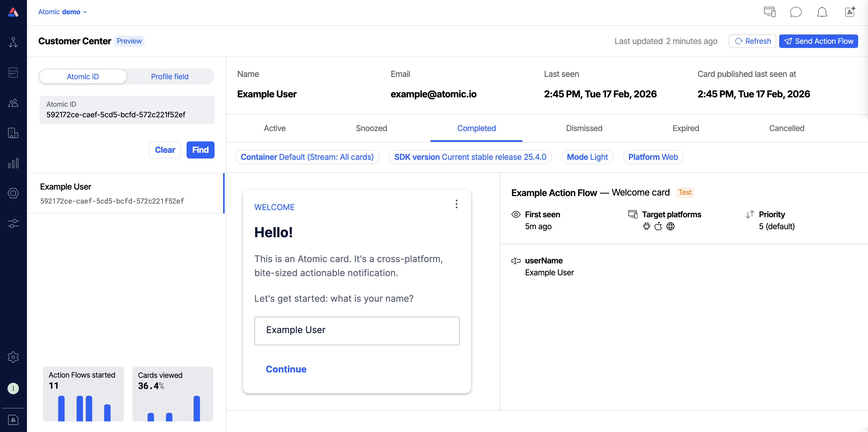Open the Customers people sidebar icon
The image size is (868, 432).
(x=13, y=103)
